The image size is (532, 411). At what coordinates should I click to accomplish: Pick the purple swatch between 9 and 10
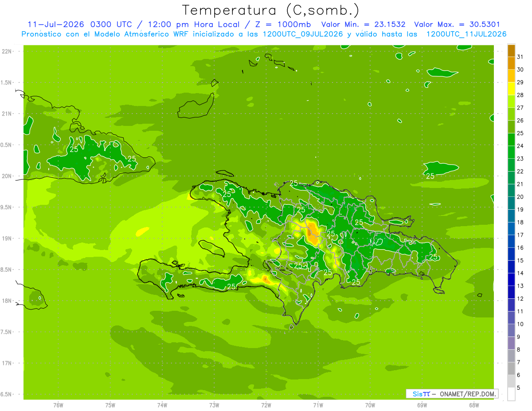pos(511,330)
